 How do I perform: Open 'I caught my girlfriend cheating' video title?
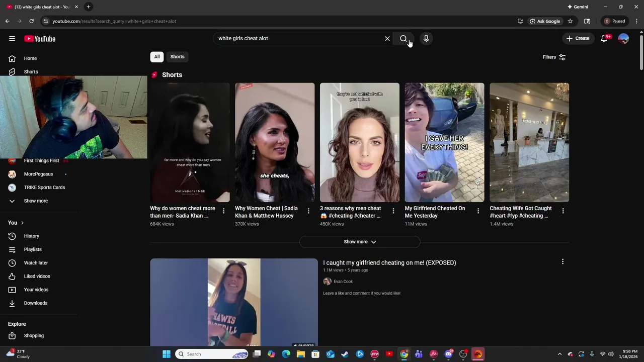pyautogui.click(x=389, y=263)
